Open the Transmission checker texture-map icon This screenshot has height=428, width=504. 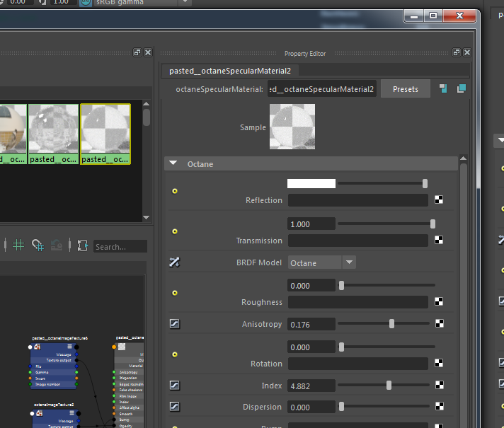coord(439,240)
